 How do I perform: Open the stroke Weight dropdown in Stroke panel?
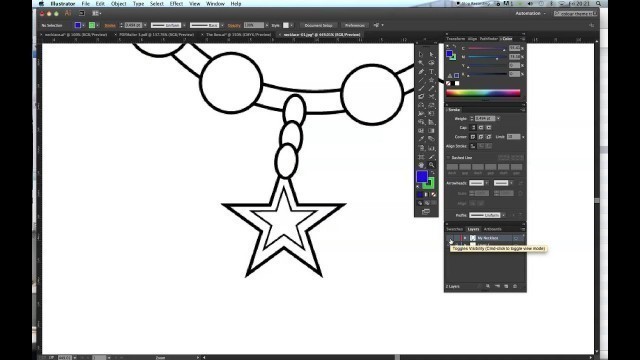tap(498, 119)
